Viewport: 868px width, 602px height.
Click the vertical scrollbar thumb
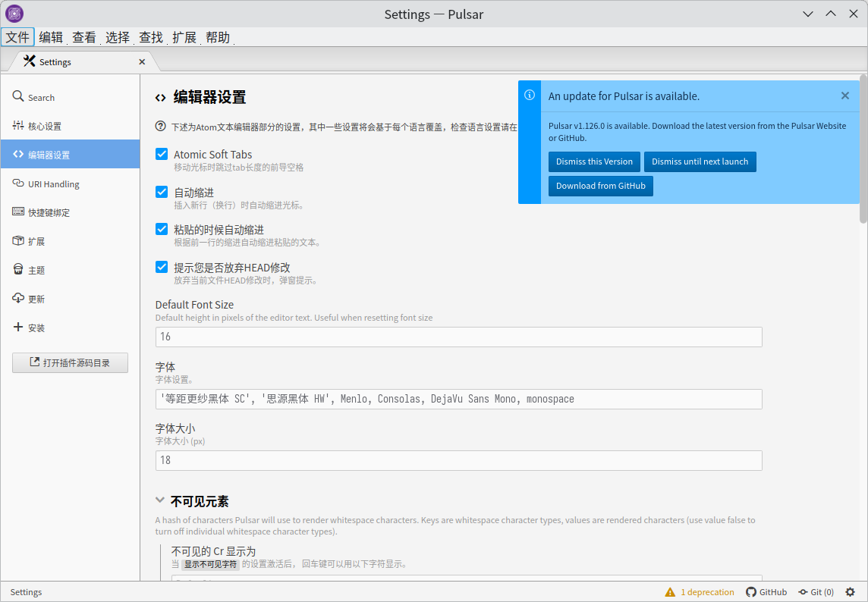point(863,149)
